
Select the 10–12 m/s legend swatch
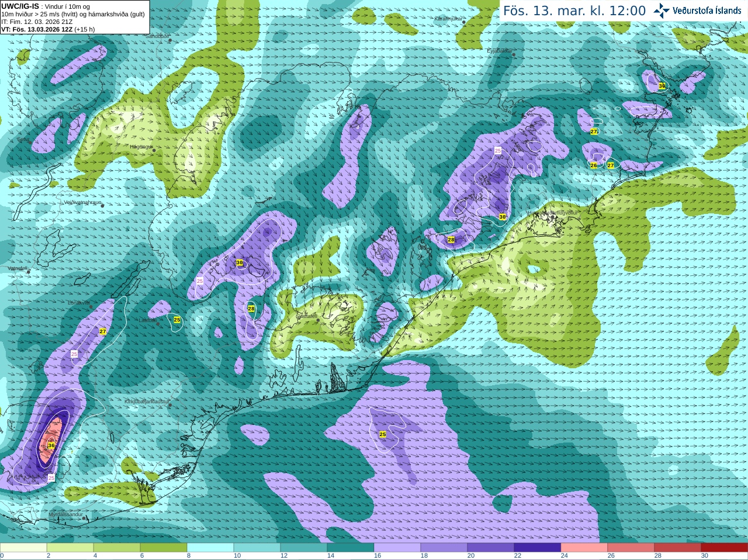coord(257,548)
